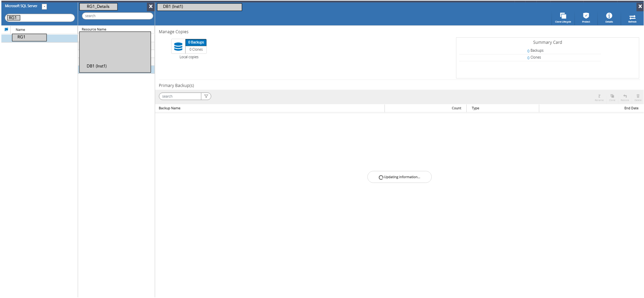Click the flag icon in the Name header
The image size is (644, 298).
coord(7,30)
